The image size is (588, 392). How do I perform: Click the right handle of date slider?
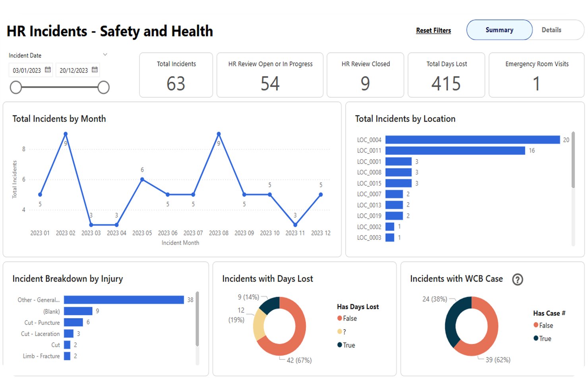(103, 87)
